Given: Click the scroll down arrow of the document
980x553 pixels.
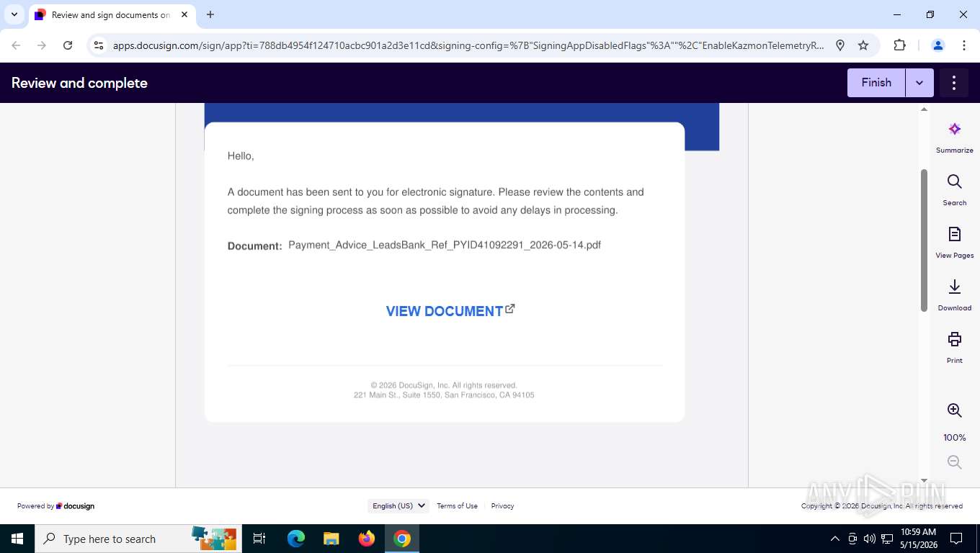Looking at the screenshot, I should click(924, 481).
